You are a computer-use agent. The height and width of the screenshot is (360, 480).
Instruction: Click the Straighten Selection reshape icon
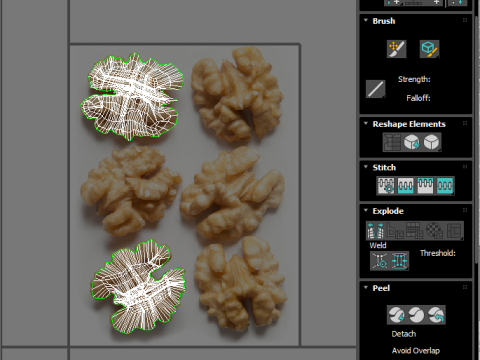click(x=392, y=142)
